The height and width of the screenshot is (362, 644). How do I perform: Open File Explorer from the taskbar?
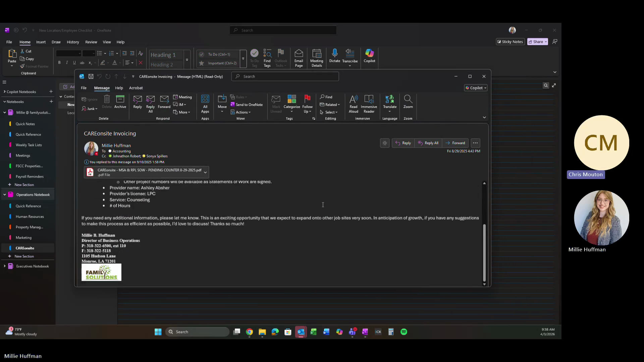[262, 332]
